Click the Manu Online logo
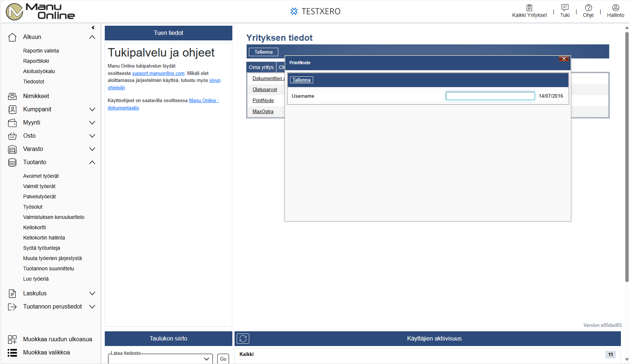The height and width of the screenshot is (364, 629). (40, 11)
